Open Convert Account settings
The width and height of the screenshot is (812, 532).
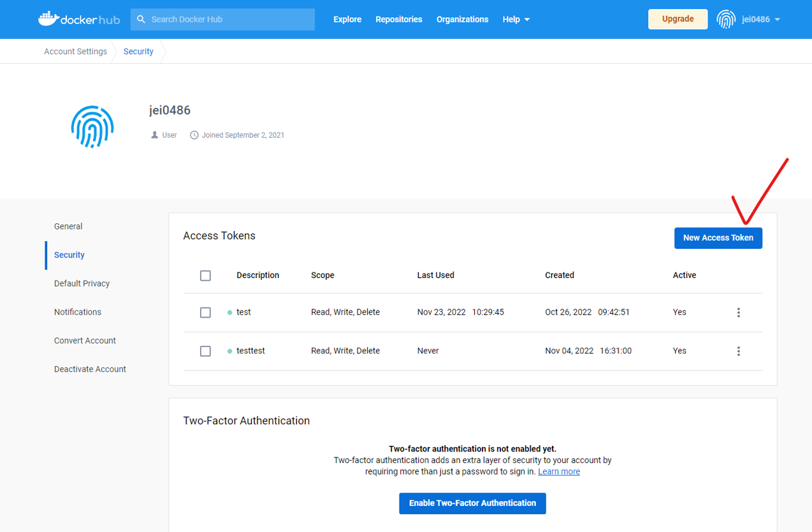tap(85, 341)
